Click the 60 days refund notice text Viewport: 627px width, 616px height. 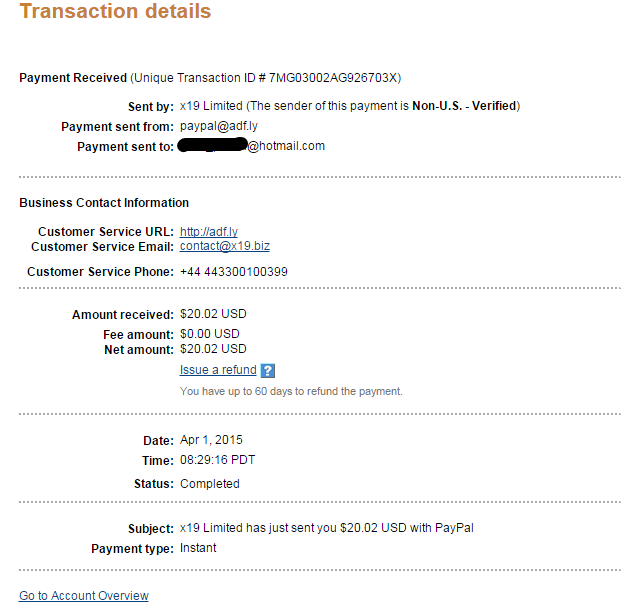point(291,391)
